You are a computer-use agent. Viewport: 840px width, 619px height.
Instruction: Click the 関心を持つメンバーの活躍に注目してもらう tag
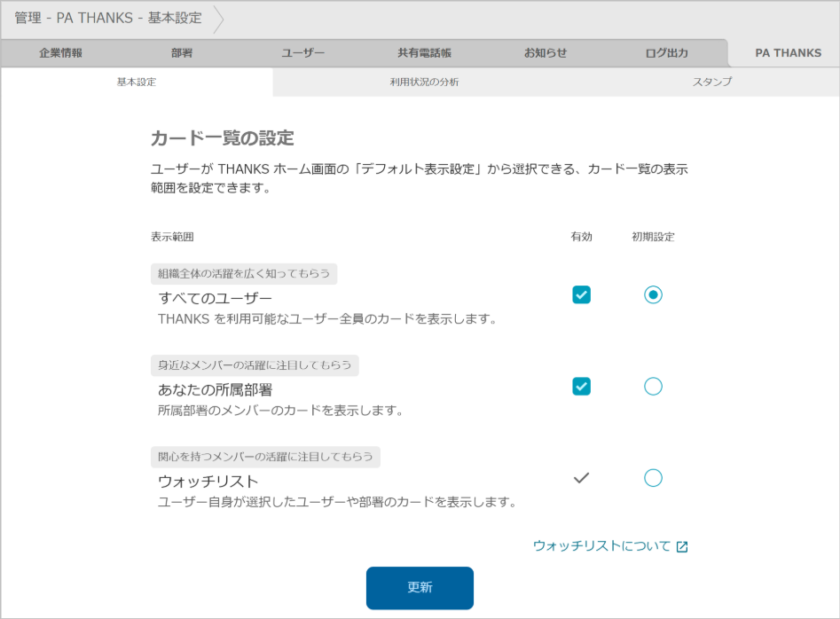pos(265,457)
